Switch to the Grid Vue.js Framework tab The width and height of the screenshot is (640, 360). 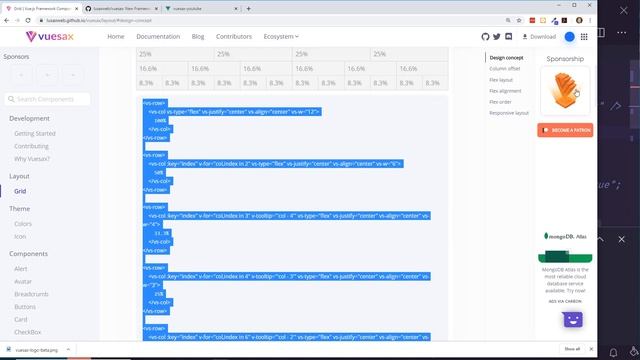click(x=41, y=8)
